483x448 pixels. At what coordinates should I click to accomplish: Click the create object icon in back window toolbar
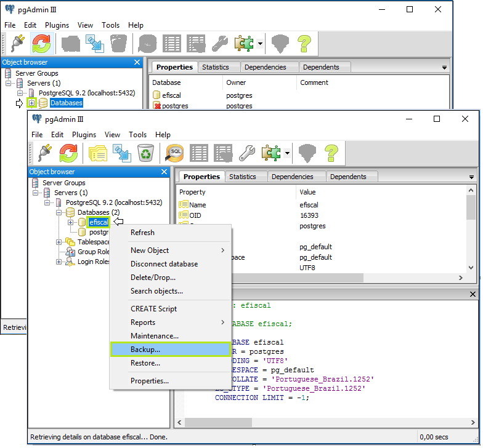(95, 43)
